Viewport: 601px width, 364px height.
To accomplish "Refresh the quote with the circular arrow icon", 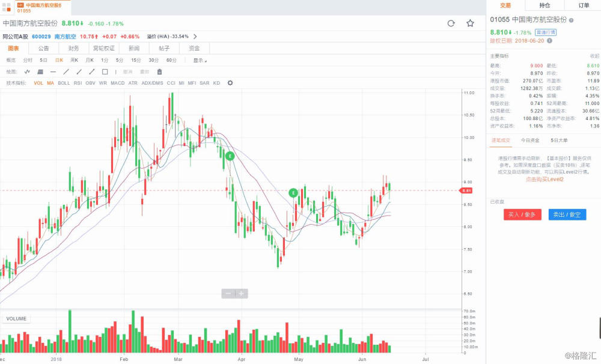I will (451, 23).
